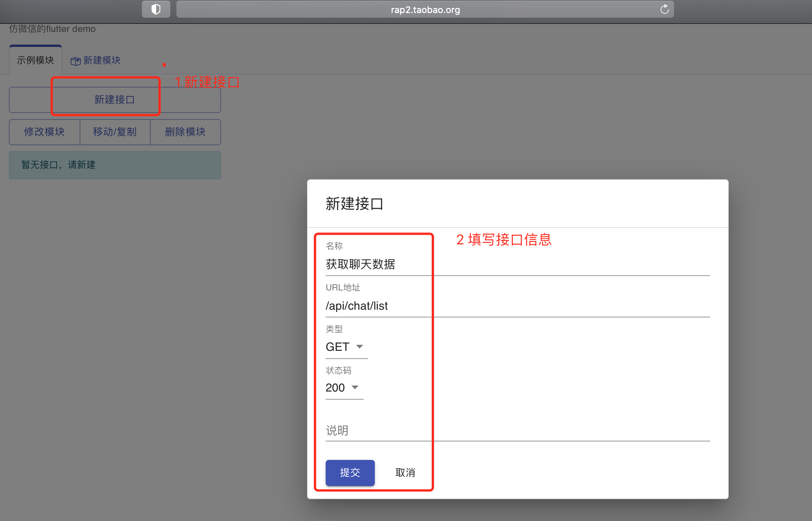
Task: Click the 新建接口 dialog header title
Action: 354,204
